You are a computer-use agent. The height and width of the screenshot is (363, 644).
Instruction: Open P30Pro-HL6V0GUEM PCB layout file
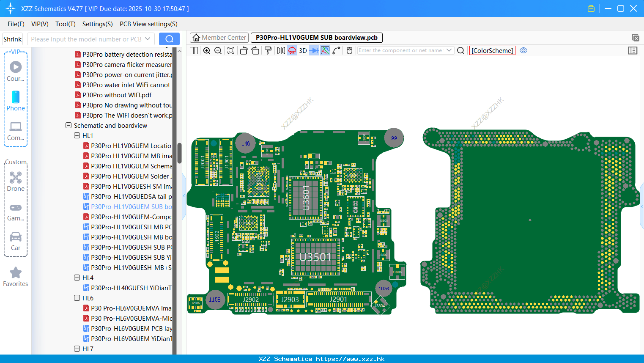click(127, 329)
